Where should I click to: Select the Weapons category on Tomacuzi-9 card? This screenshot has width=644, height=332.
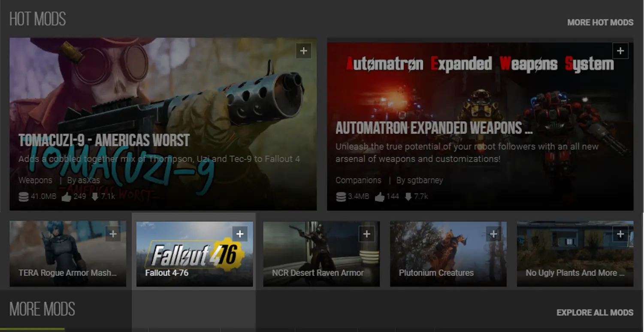35,180
